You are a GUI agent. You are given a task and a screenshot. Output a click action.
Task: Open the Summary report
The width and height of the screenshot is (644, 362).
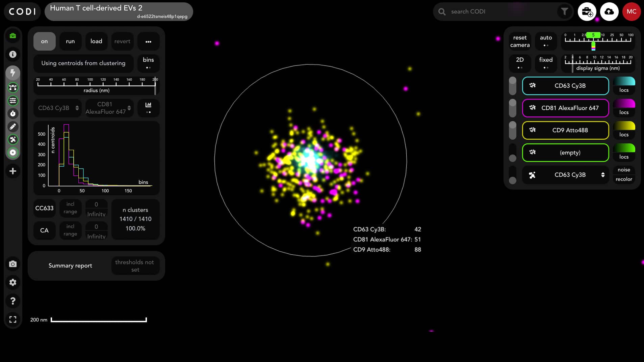[x=70, y=266]
